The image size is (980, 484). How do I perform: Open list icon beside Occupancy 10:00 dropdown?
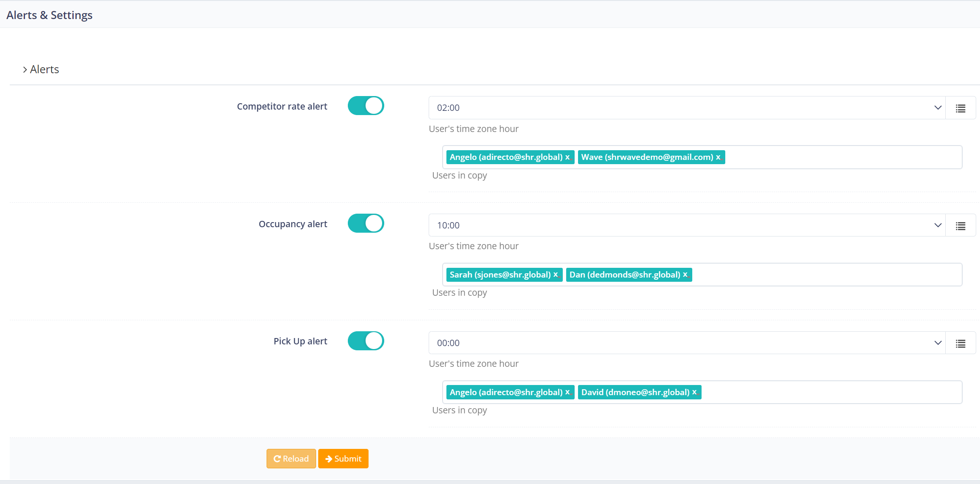(961, 225)
